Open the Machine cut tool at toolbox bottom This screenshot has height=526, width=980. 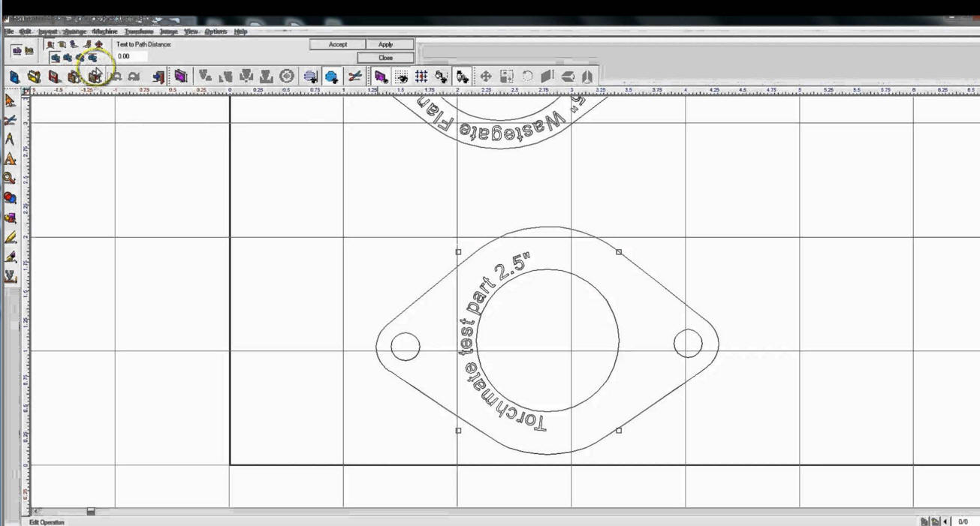pos(10,276)
